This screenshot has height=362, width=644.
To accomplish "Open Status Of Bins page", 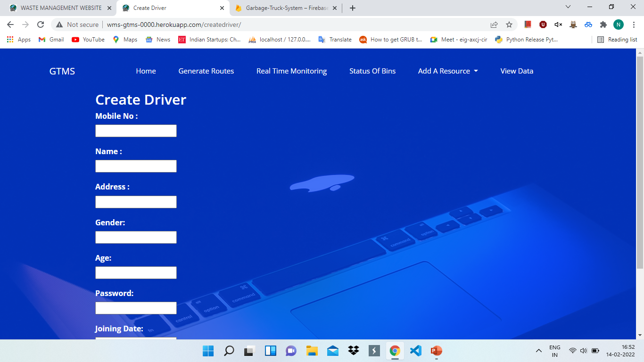I will click(372, 71).
